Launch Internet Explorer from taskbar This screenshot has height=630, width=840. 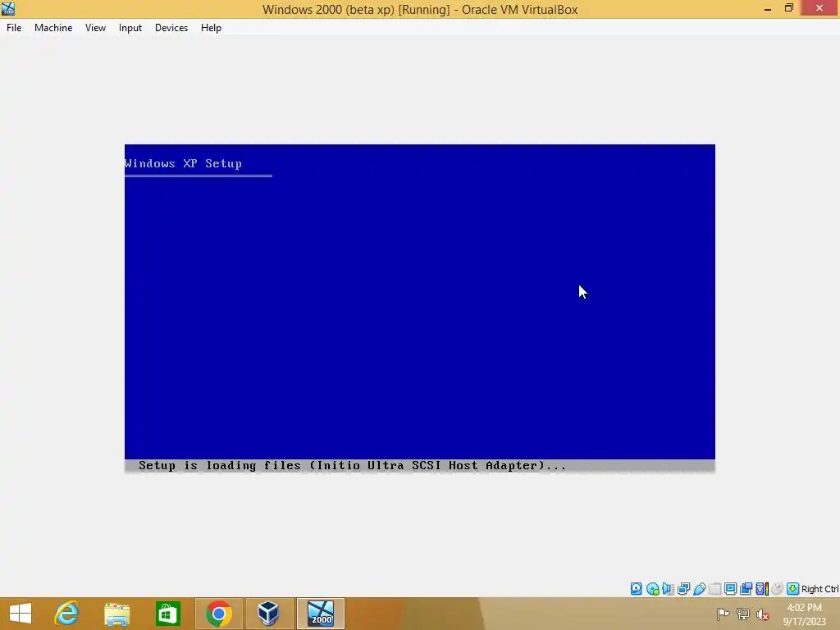[66, 614]
